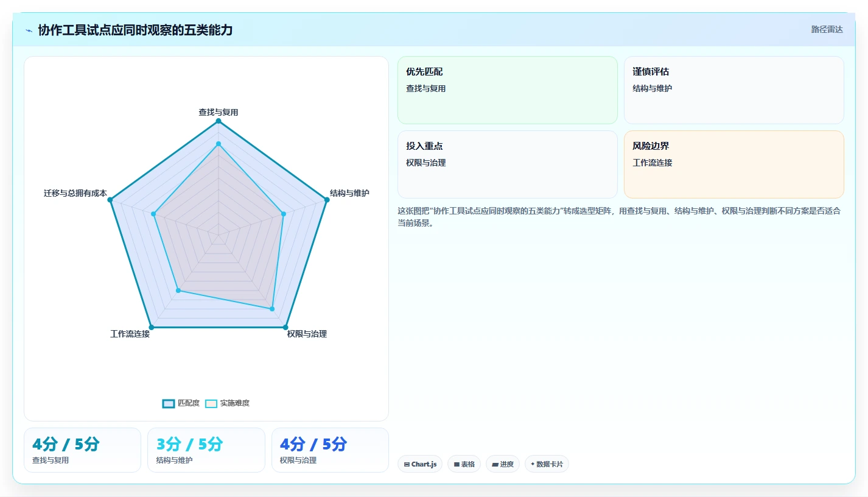Click the 实施难度 point on the 查找与复用 axis
Viewport: 868px width, 497px height.
point(219,144)
